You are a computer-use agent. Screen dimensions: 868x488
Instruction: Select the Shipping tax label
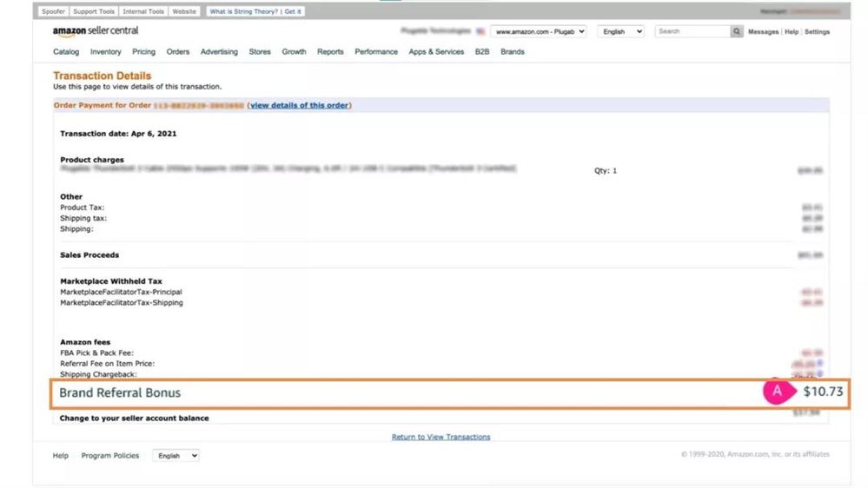83,218
